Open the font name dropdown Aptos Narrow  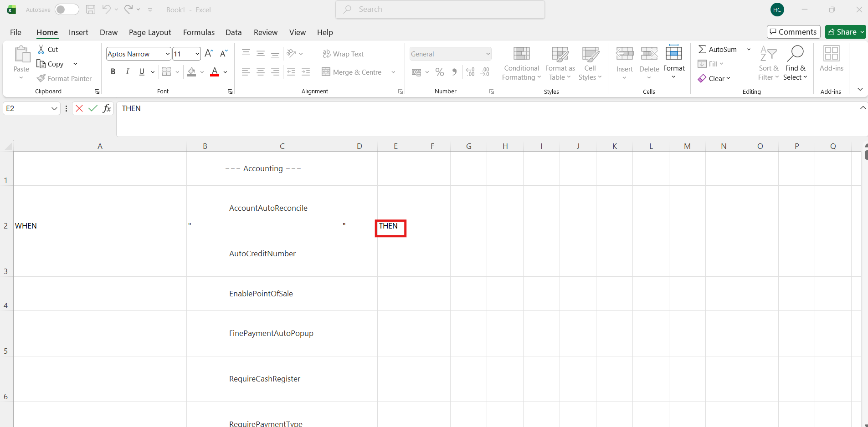click(168, 54)
